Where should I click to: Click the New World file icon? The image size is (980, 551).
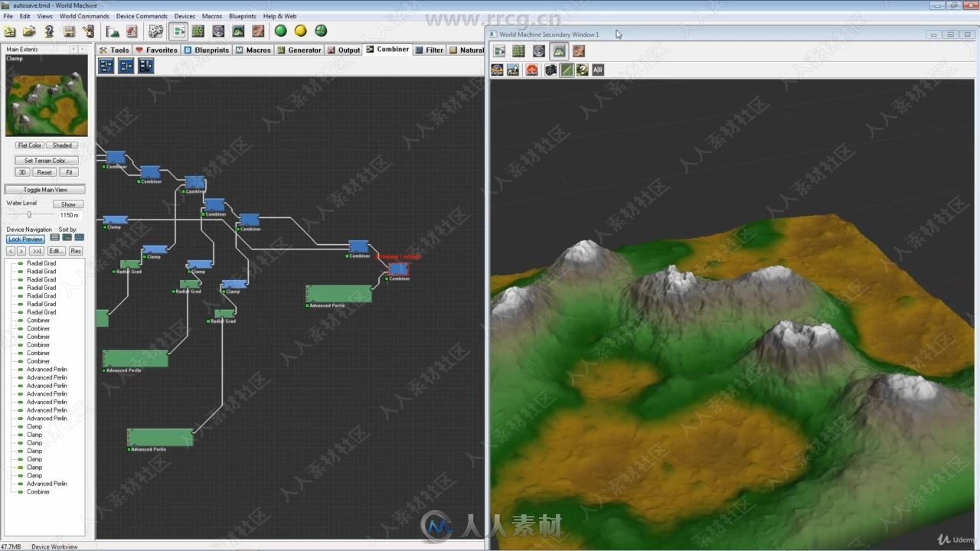pyautogui.click(x=10, y=31)
